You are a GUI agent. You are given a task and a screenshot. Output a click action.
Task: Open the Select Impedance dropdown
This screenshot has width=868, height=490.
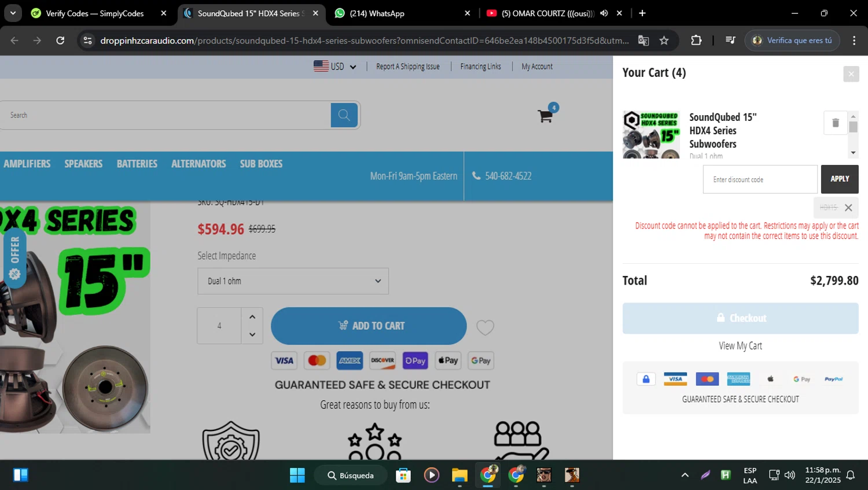pos(293,281)
